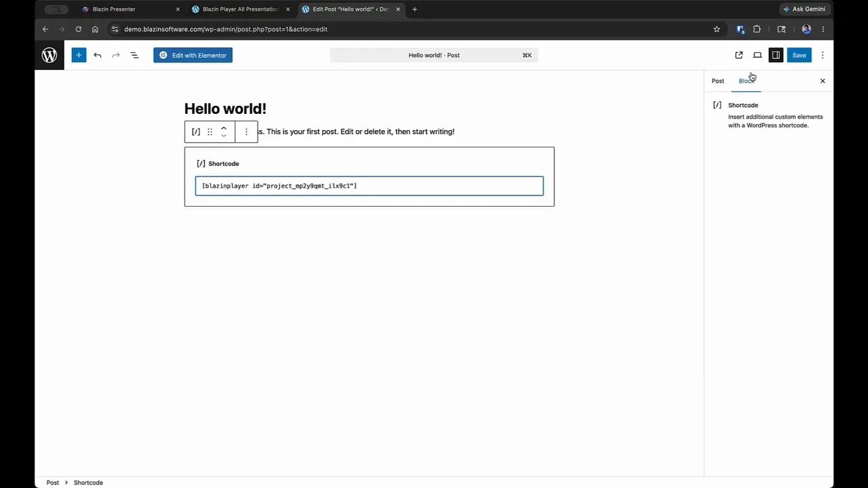The image size is (868, 488).
Task: Open the block inserter plus button
Action: (x=79, y=55)
